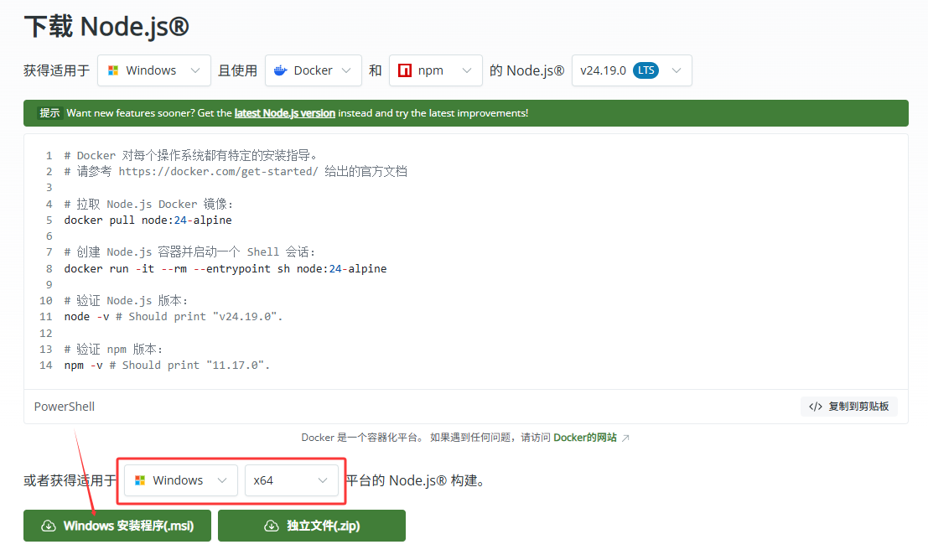Click the npm logo icon
The width and height of the screenshot is (928, 560).
pos(405,70)
